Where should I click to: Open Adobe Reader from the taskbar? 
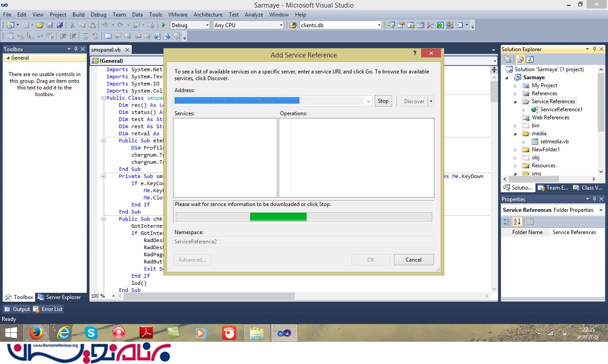146,333
